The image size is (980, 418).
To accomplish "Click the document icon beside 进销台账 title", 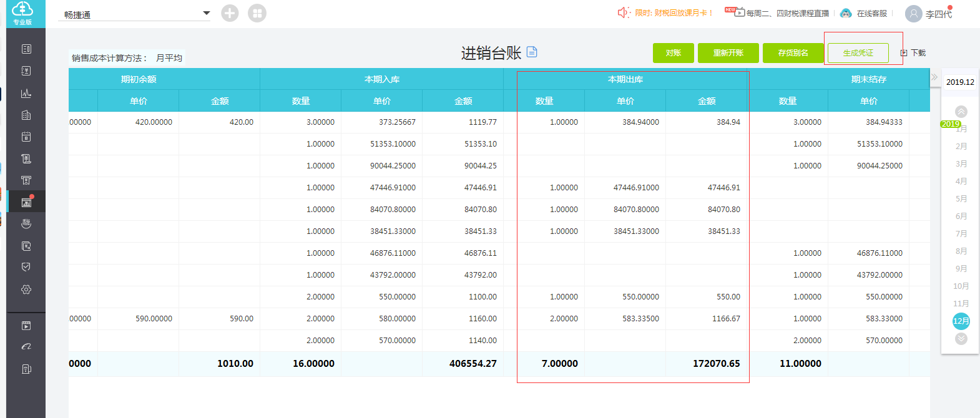I will [x=532, y=52].
